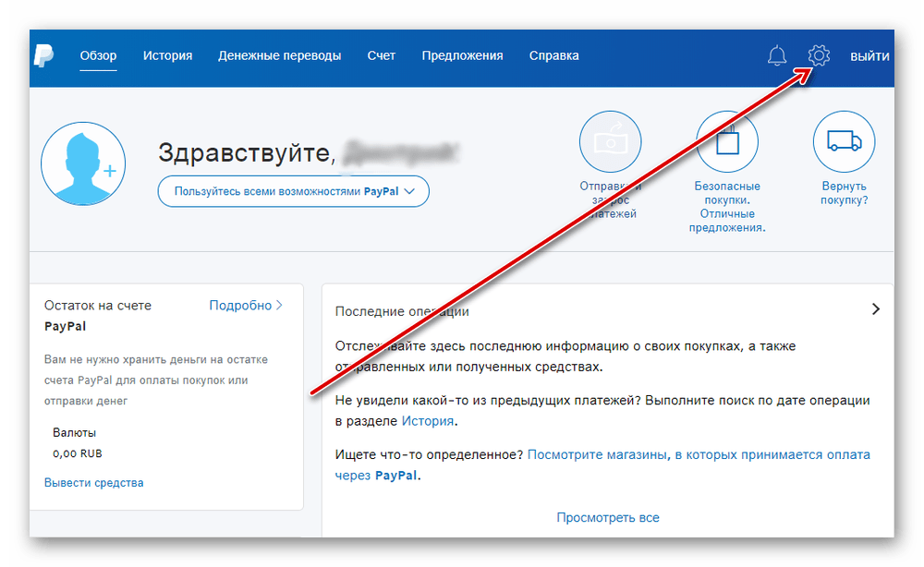924x567 pixels.
Task: Click the safe purchases shopping bag icon
Action: click(726, 141)
